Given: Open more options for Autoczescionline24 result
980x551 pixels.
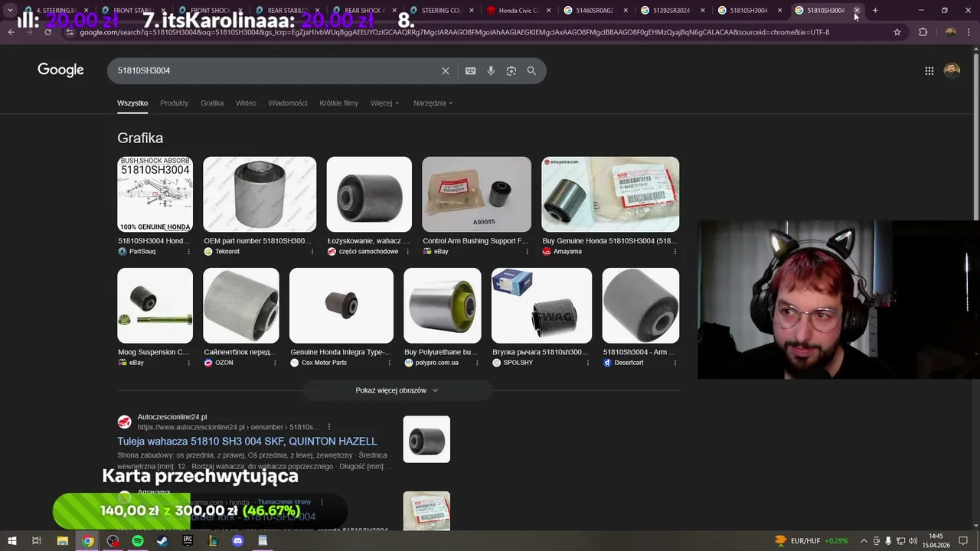Looking at the screenshot, I should tap(329, 426).
